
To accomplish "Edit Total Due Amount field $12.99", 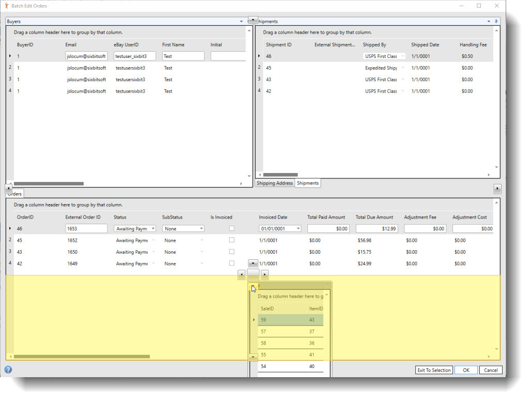I will (x=377, y=228).
